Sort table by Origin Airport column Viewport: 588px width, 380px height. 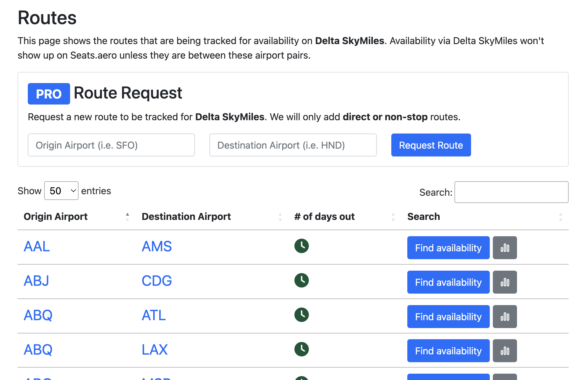(x=76, y=217)
